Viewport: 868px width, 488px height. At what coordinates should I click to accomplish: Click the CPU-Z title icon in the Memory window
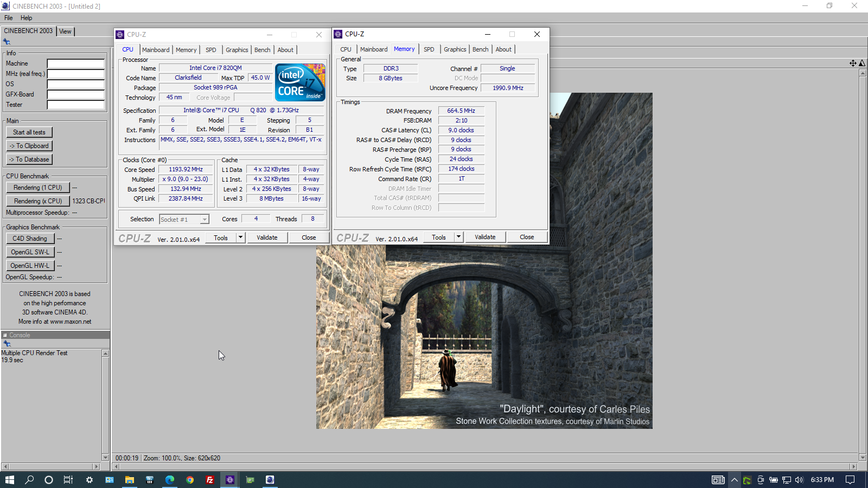338,34
